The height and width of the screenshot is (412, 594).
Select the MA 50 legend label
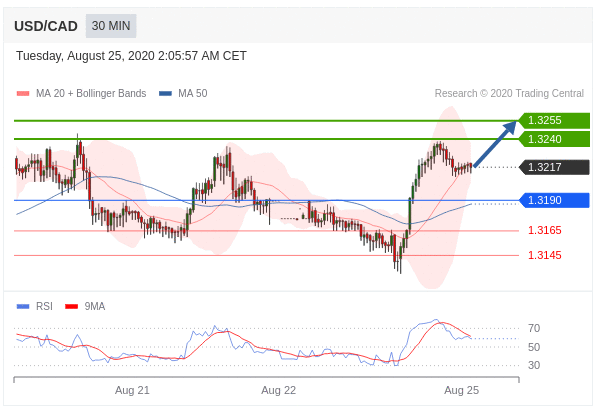pyautogui.click(x=193, y=94)
